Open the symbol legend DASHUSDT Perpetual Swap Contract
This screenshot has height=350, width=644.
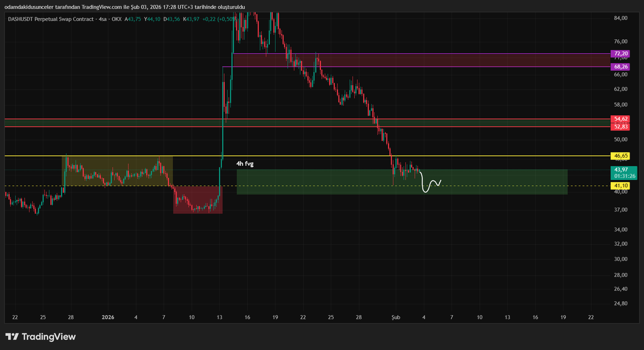(51, 19)
